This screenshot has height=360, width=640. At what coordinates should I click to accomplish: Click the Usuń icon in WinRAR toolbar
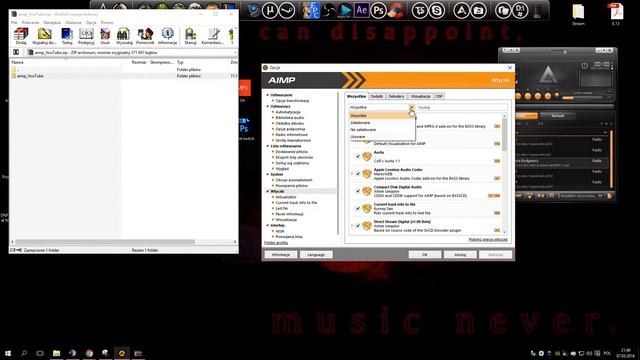click(x=105, y=36)
